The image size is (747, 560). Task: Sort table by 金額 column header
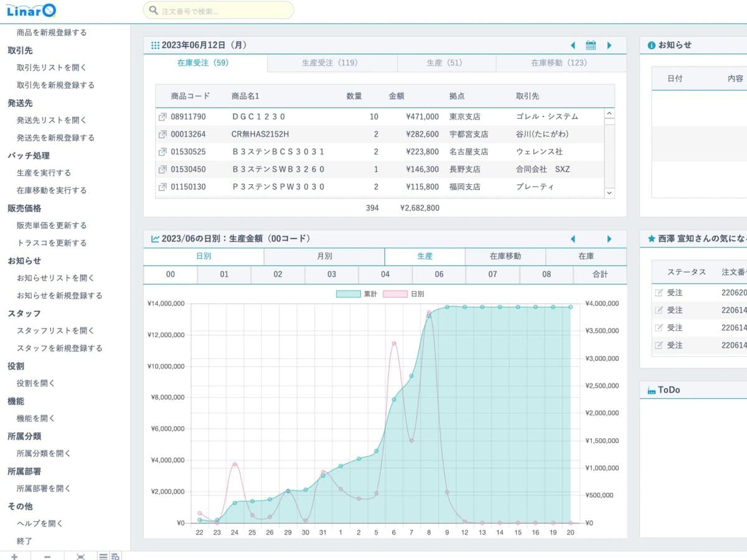[x=397, y=96]
